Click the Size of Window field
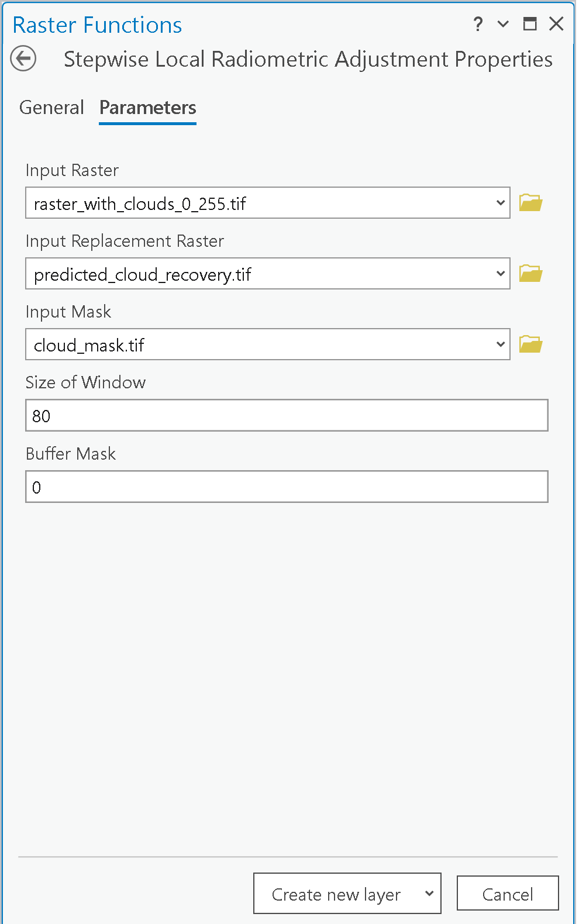This screenshot has width=579, height=924. [287, 416]
